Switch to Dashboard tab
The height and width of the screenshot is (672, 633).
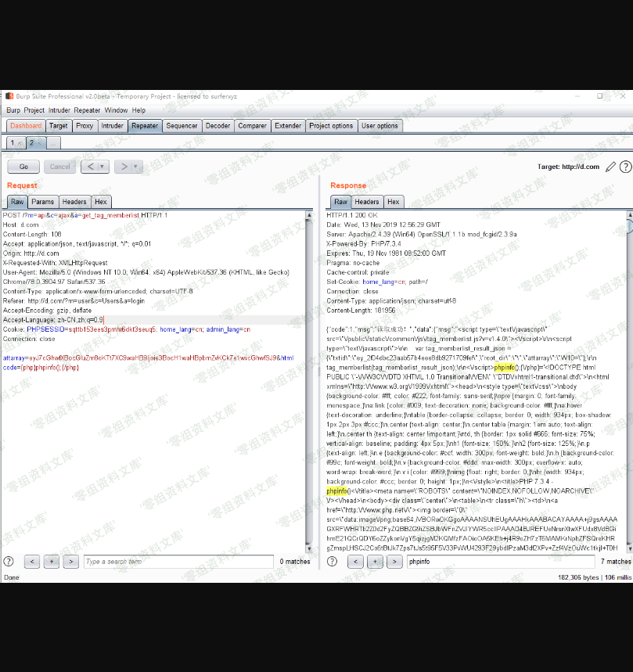(26, 125)
